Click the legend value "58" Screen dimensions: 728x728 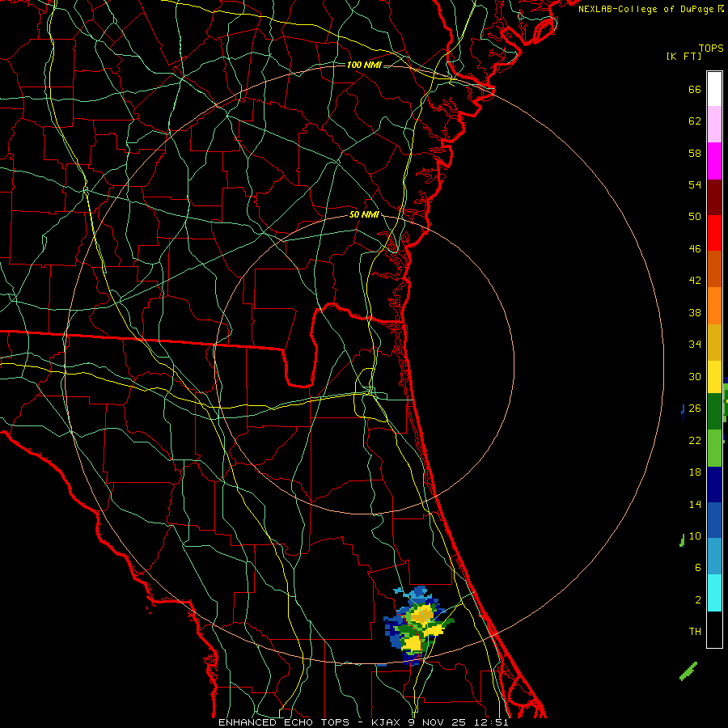(695, 153)
